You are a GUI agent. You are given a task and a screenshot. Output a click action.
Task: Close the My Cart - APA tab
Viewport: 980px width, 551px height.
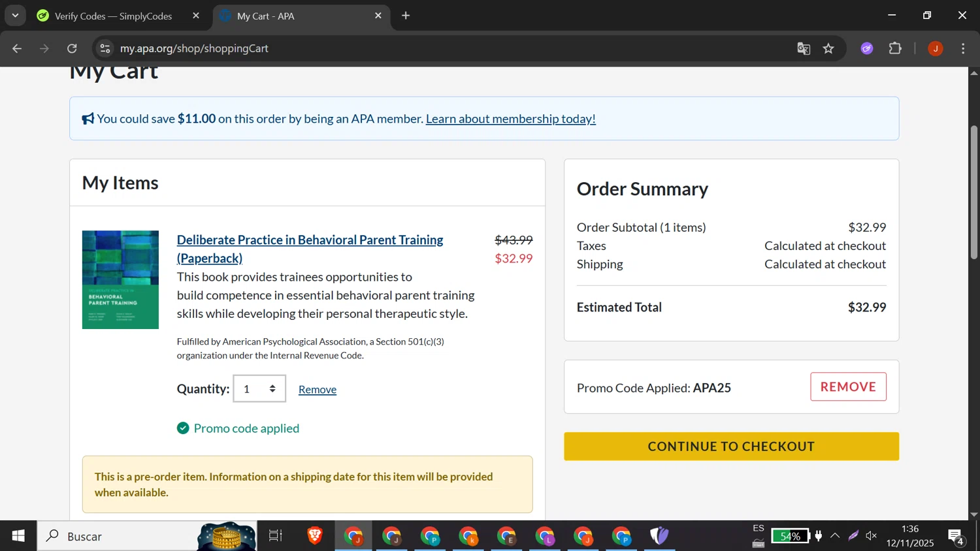(378, 16)
